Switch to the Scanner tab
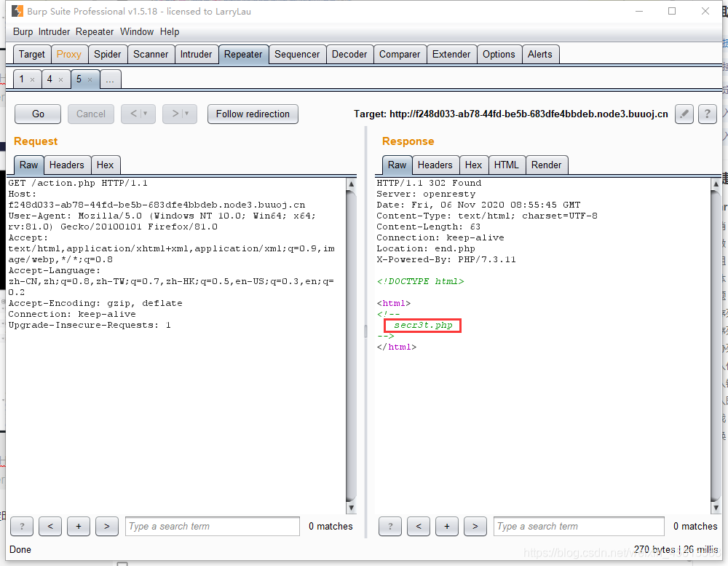This screenshot has width=728, height=566. [x=151, y=55]
